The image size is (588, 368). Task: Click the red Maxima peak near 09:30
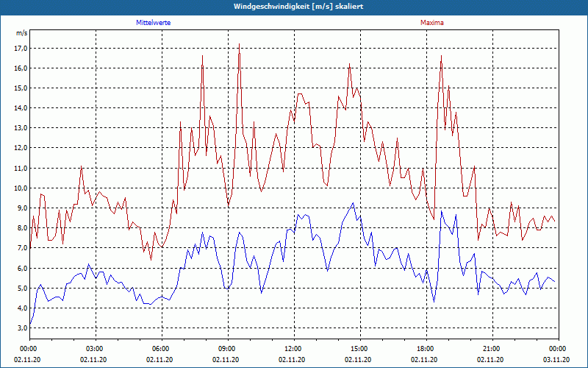coord(240,44)
